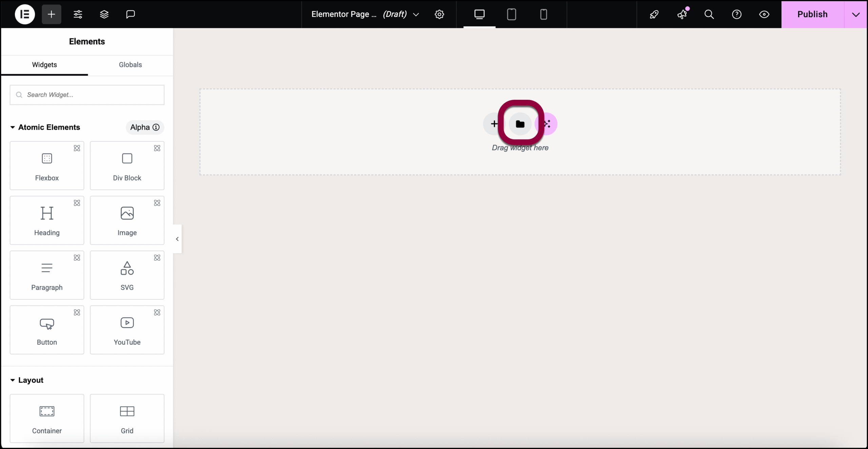Open the Structure layers icon
This screenshot has height=449, width=868.
104,14
